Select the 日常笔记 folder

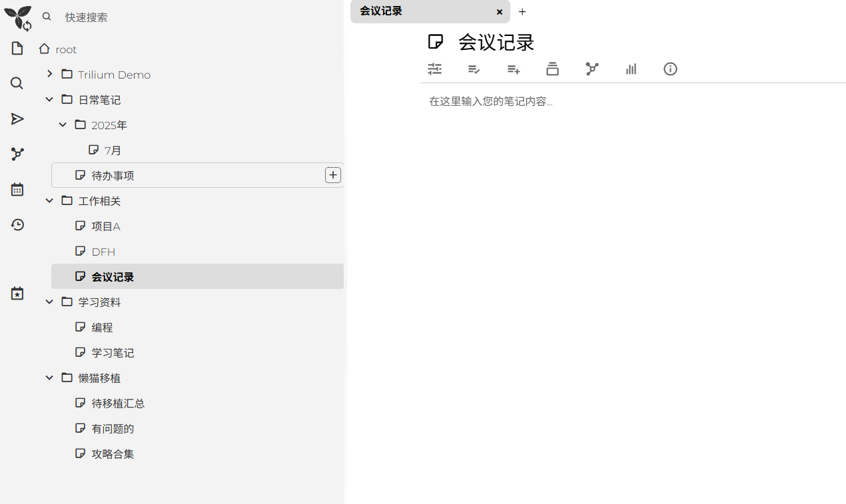tap(99, 100)
